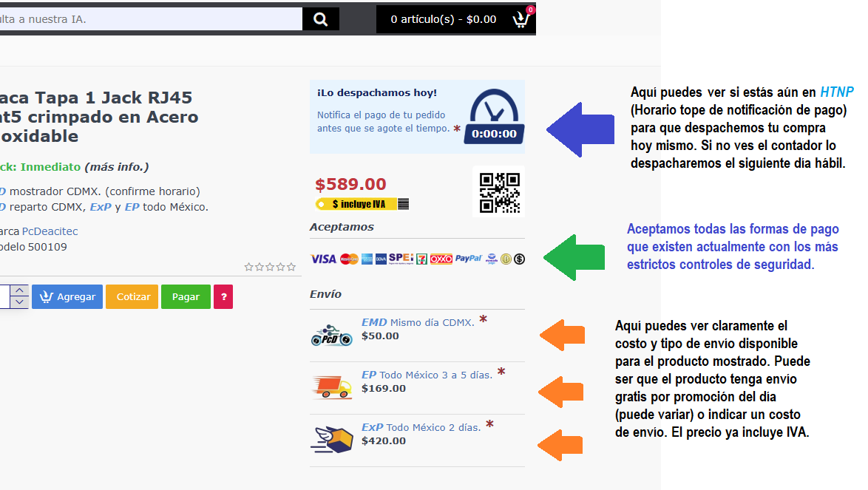Click the EP truck shipping icon
The width and height of the screenshot is (868, 490).
click(331, 386)
